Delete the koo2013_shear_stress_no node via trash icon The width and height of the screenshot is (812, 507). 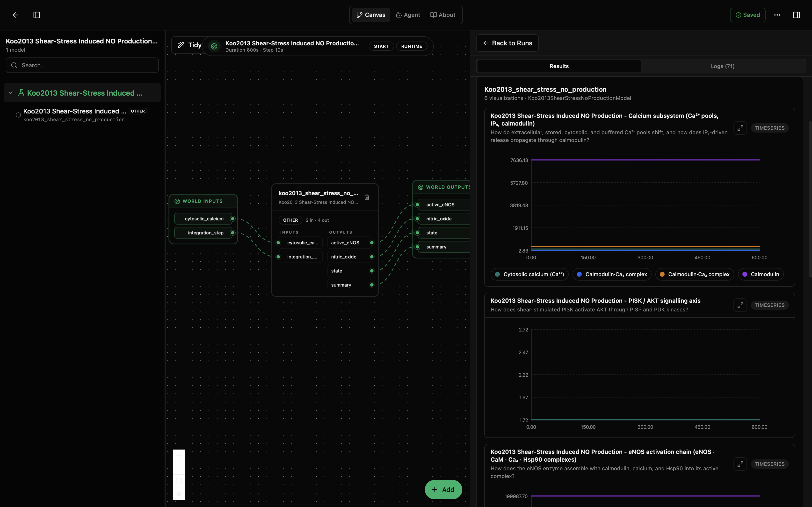coord(367,197)
